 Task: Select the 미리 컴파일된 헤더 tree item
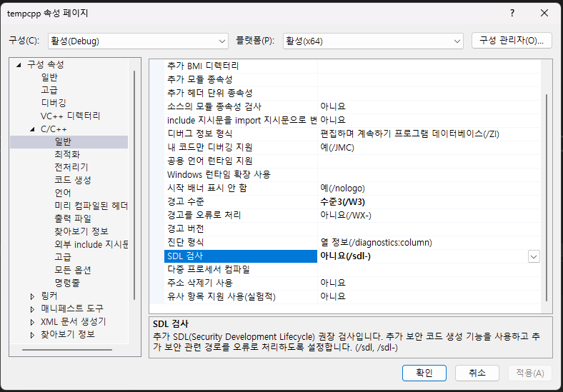coord(91,206)
